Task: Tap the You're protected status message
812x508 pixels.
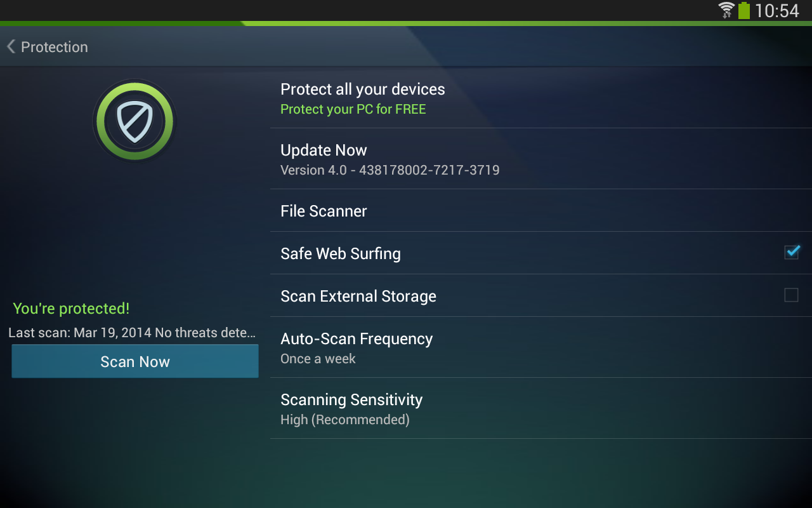Action: [70, 309]
